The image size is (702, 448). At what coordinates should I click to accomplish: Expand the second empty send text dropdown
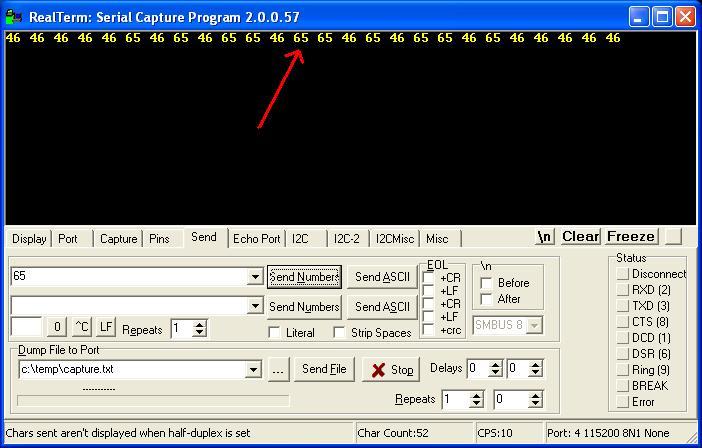point(255,306)
